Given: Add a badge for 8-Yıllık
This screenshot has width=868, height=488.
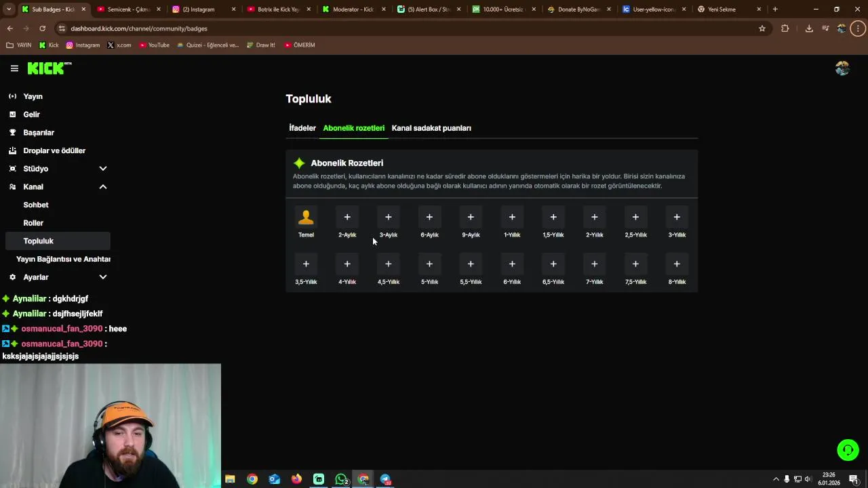Looking at the screenshot, I should pyautogui.click(x=677, y=264).
